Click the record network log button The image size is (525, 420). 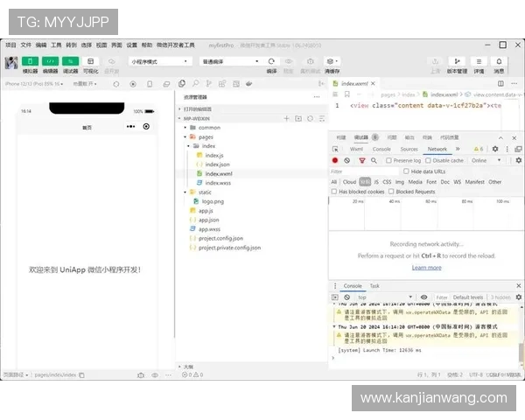pyautogui.click(x=335, y=161)
